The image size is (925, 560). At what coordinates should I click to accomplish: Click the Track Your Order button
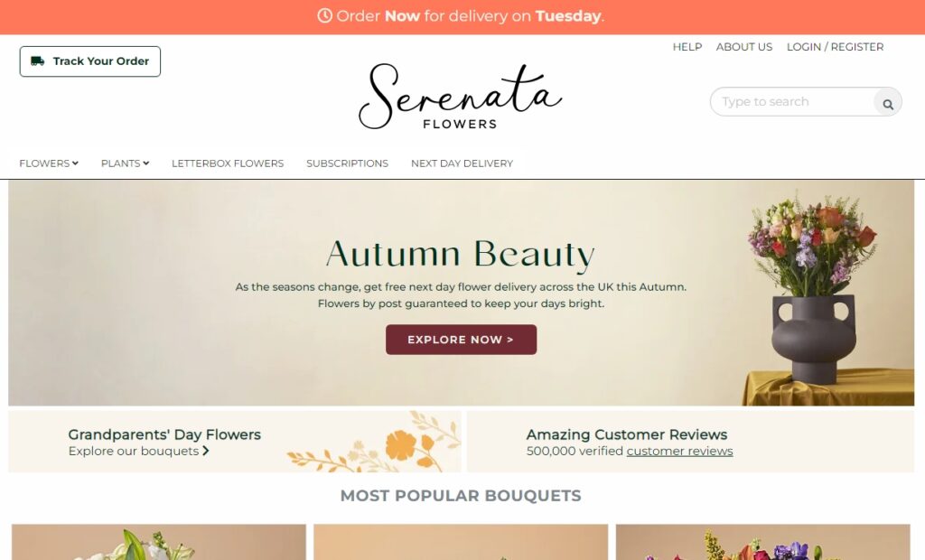89,61
